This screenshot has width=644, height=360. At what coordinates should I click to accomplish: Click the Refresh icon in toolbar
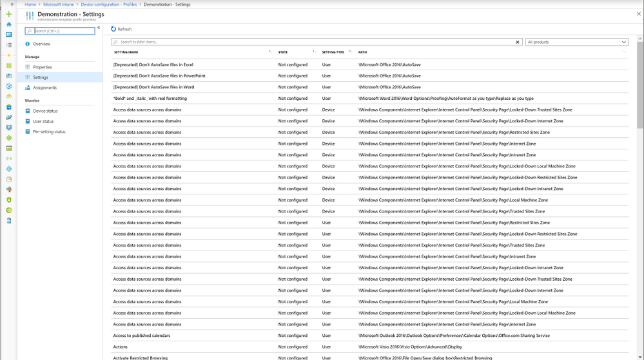point(113,29)
